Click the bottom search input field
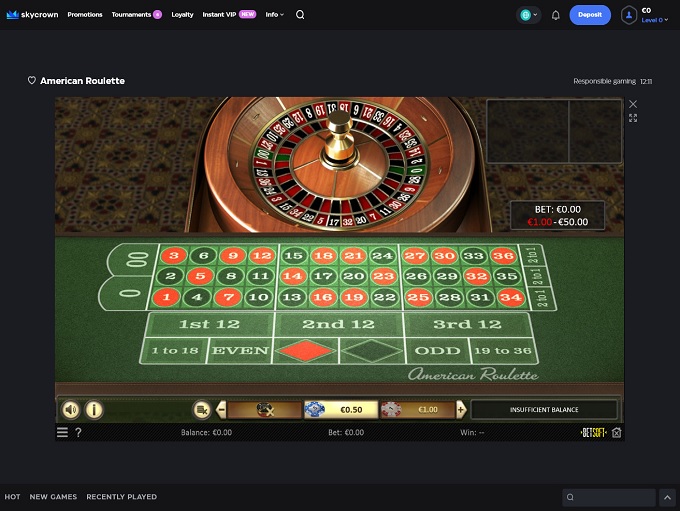 coord(609,497)
